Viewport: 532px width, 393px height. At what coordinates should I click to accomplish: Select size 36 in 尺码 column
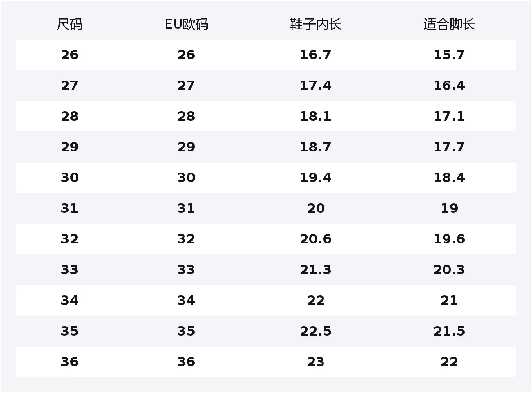pyautogui.click(x=70, y=362)
